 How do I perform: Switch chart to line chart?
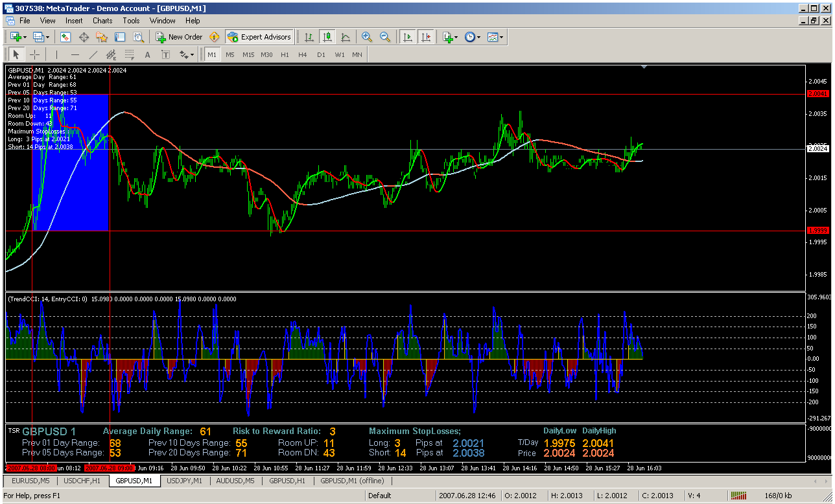[x=346, y=37]
